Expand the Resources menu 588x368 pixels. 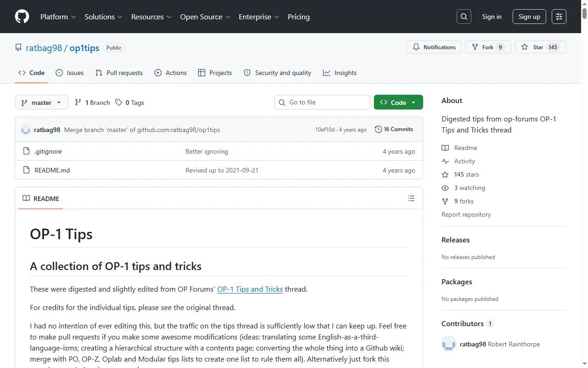(x=151, y=17)
